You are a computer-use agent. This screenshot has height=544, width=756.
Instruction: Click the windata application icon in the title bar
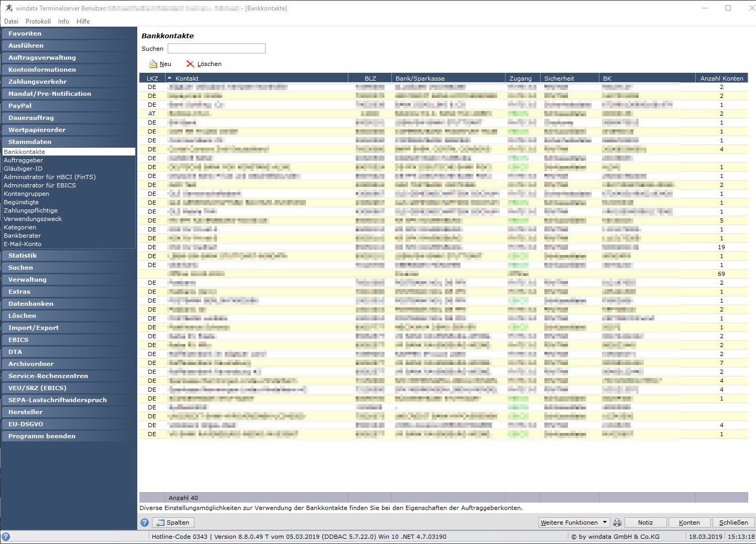[9, 8]
